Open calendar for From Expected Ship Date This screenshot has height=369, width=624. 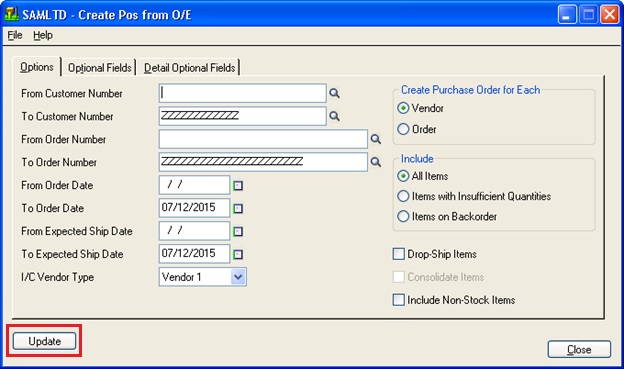238,231
